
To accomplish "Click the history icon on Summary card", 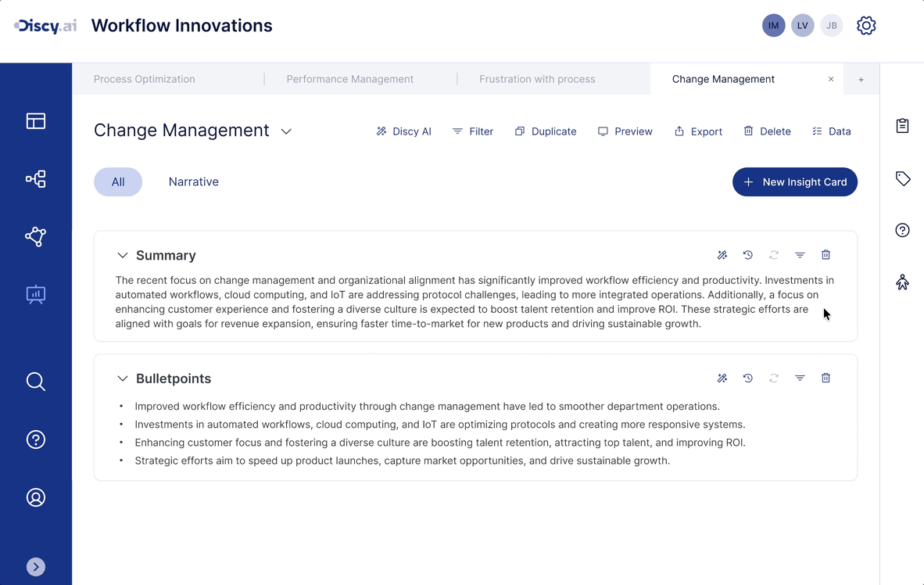I will pos(748,255).
